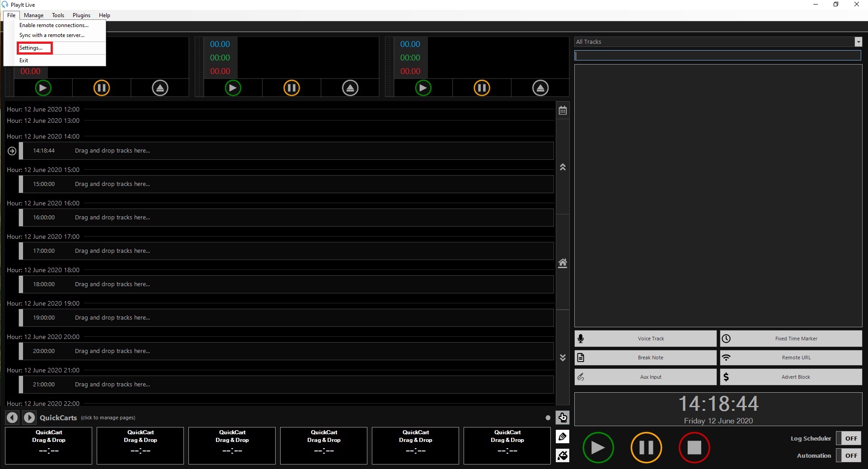Image resolution: width=868 pixels, height=469 pixels.
Task: Jump up with the double chevron up icon
Action: 563,167
